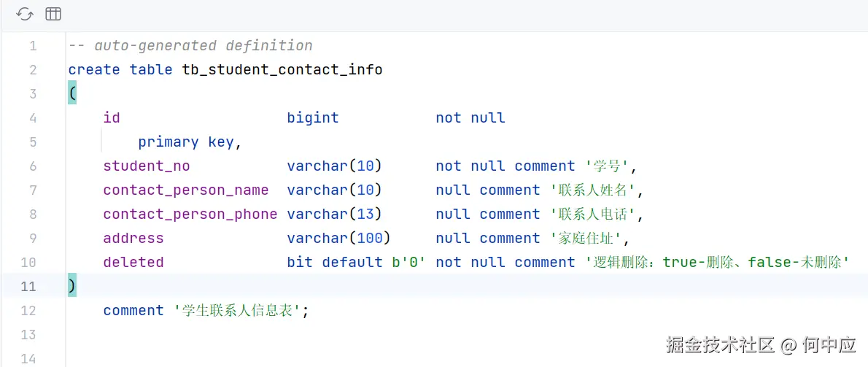Place cursor on tb_student_contact_info table name

(x=282, y=70)
